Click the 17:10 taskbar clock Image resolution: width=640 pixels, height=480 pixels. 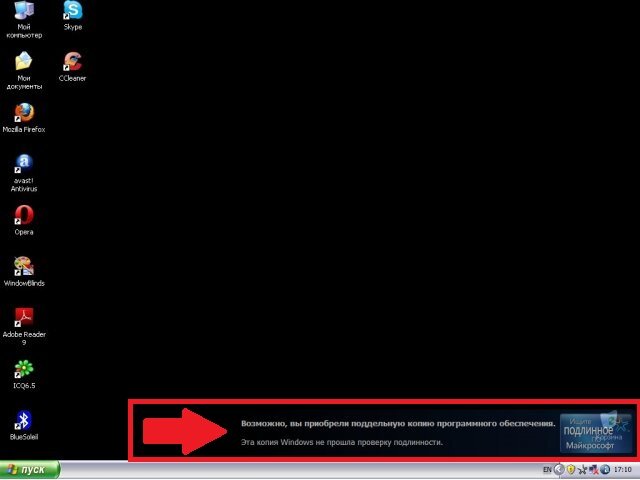[x=622, y=469]
